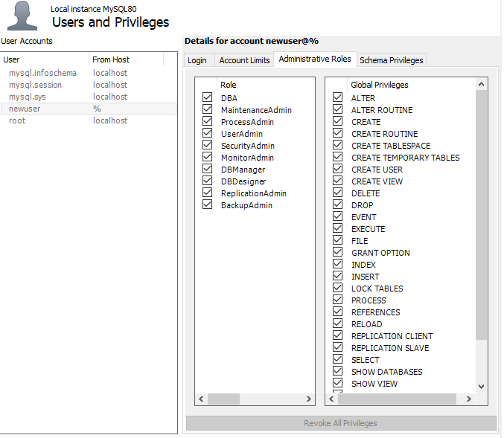Click Global Privileges right scroll arrow
Screen dimensions: 504x438
[x=469, y=399]
